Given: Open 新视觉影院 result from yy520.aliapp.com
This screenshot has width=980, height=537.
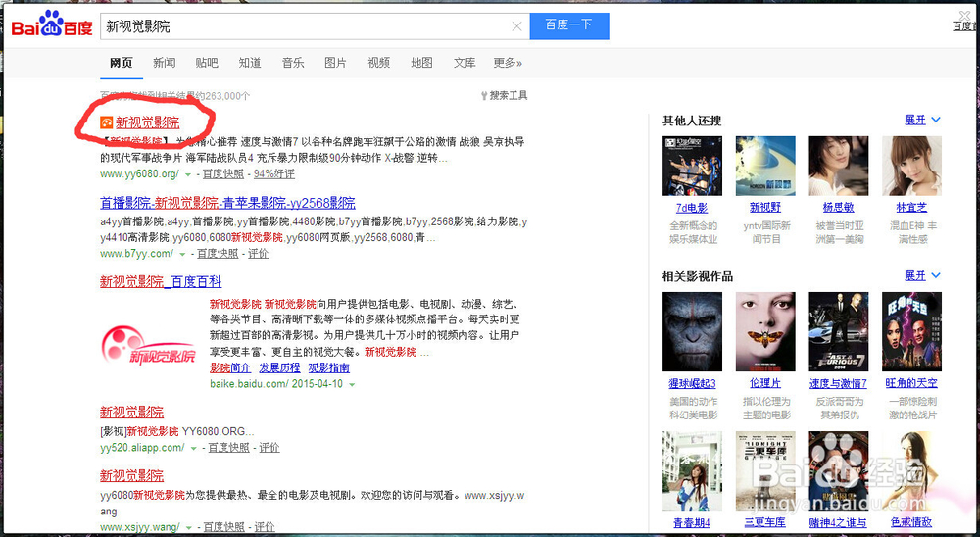Looking at the screenshot, I should (131, 412).
